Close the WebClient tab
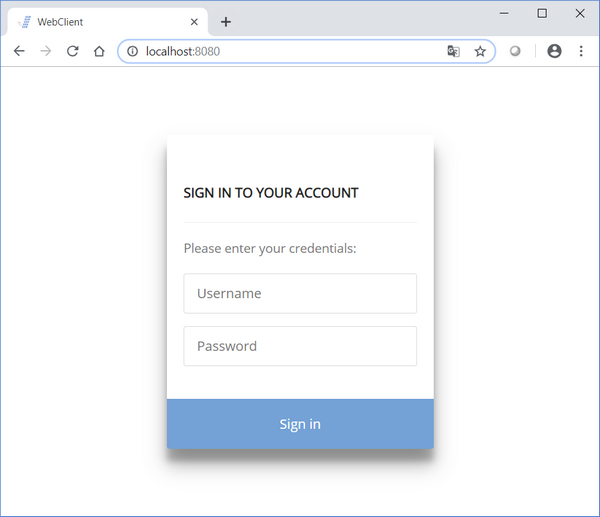The height and width of the screenshot is (517, 600). [194, 22]
